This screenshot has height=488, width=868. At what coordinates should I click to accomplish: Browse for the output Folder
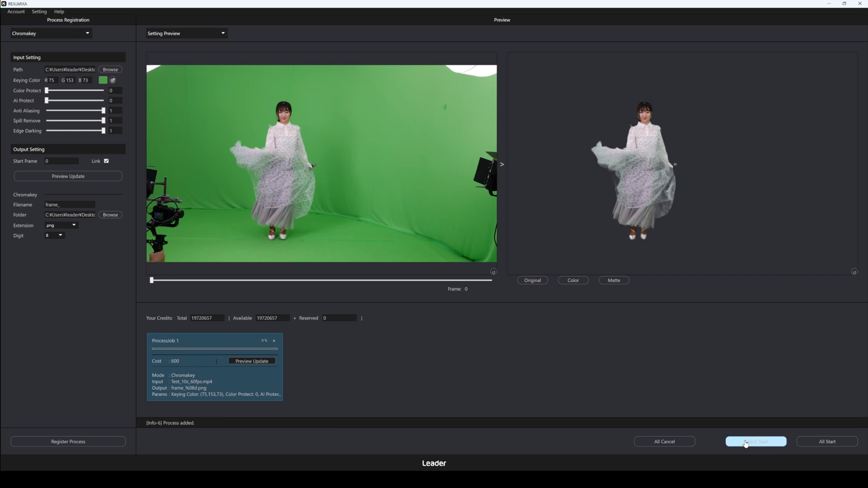(110, 215)
